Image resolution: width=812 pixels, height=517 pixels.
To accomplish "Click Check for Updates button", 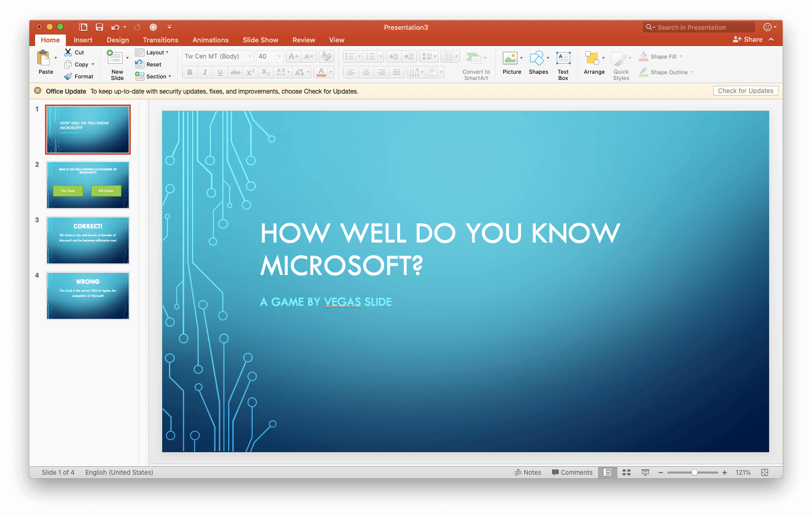I will tap(746, 90).
